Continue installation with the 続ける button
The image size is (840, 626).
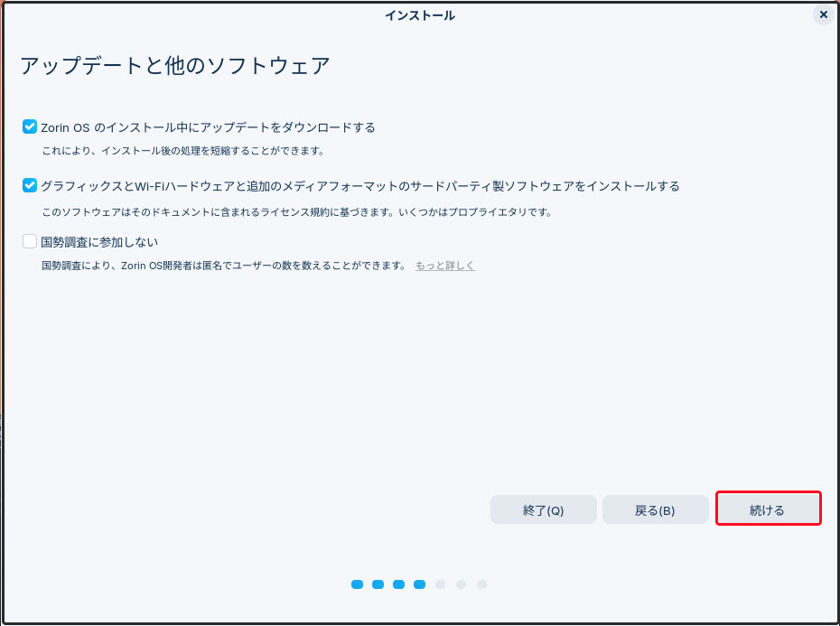[768, 509]
